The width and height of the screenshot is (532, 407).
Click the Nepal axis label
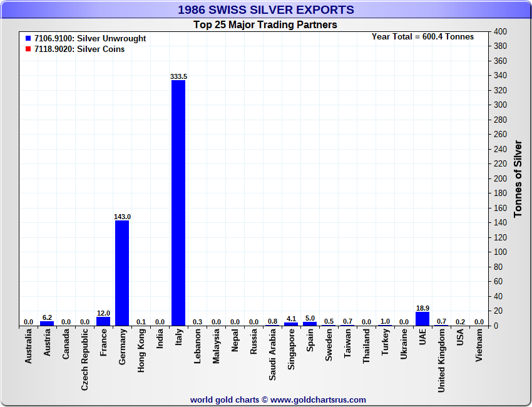[235, 341]
